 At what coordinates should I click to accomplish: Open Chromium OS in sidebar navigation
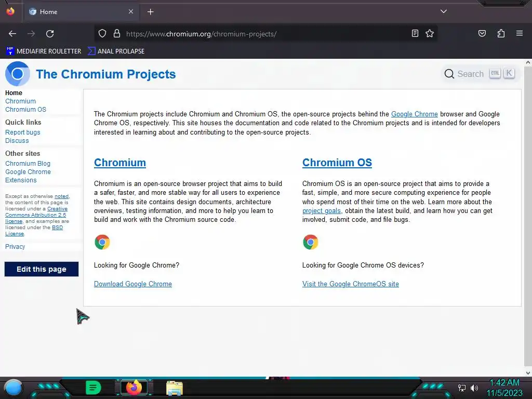[x=25, y=109]
